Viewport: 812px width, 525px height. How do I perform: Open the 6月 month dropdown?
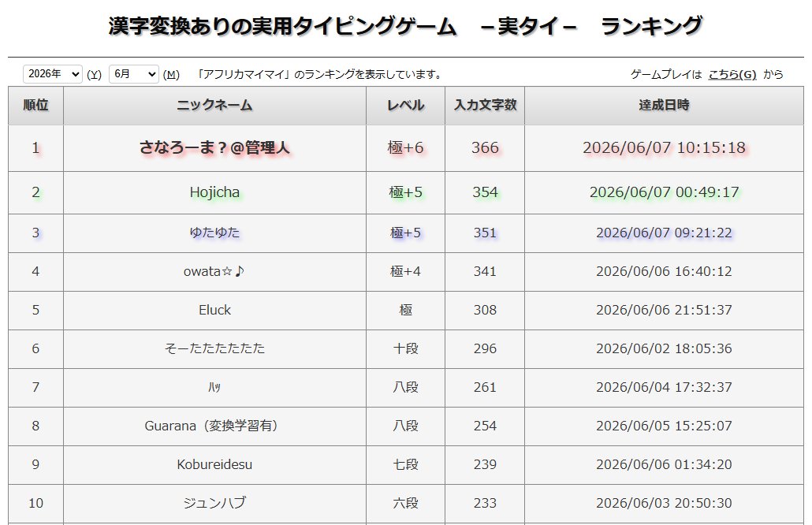point(133,74)
